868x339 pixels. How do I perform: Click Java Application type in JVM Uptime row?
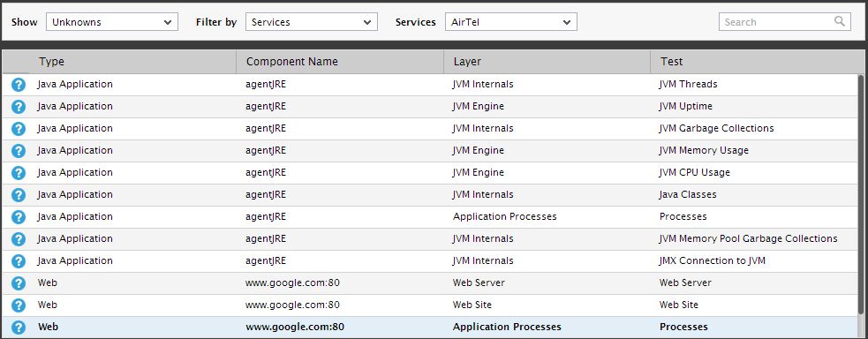point(75,106)
